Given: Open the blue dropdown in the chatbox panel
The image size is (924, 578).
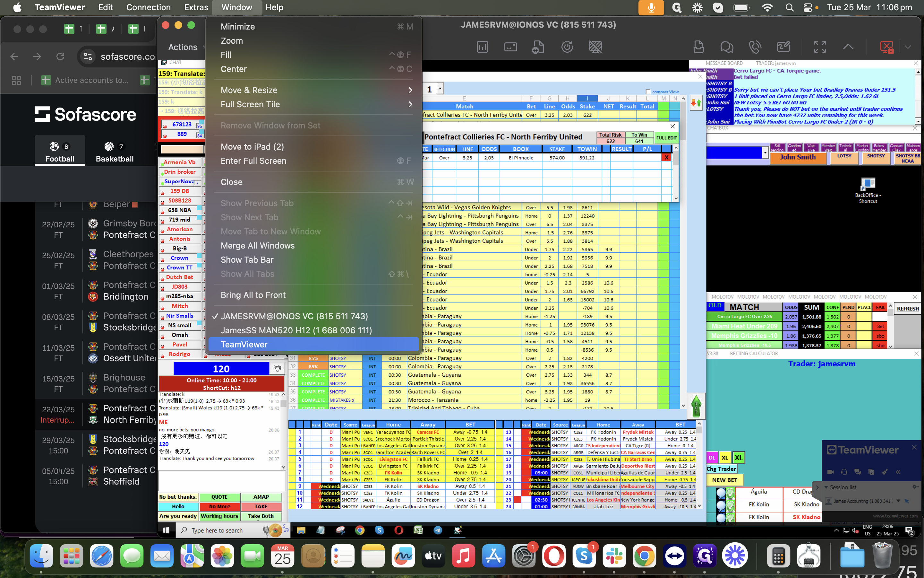Looking at the screenshot, I should tap(765, 152).
